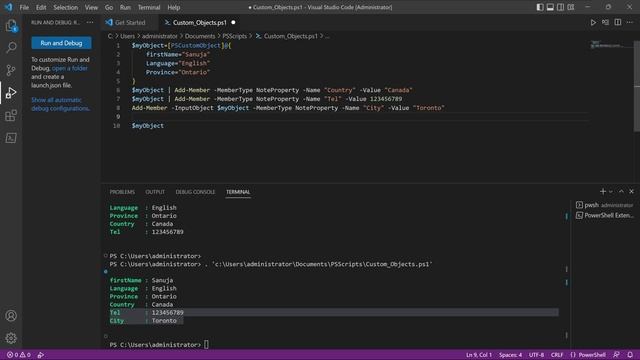The width and height of the screenshot is (640, 360).
Task: Open the Run menu
Action: (x=125, y=7)
